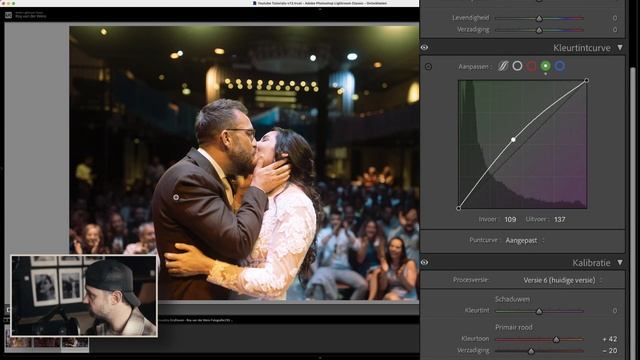640x360 pixels.
Task: Select the top-right end point of the curve
Action: pyautogui.click(x=587, y=80)
